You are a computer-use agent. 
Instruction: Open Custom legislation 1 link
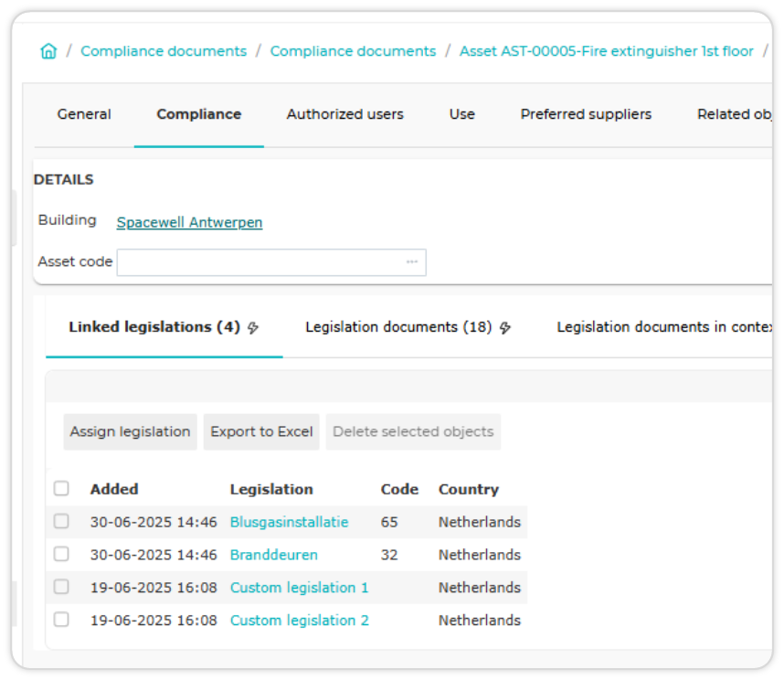pos(300,588)
